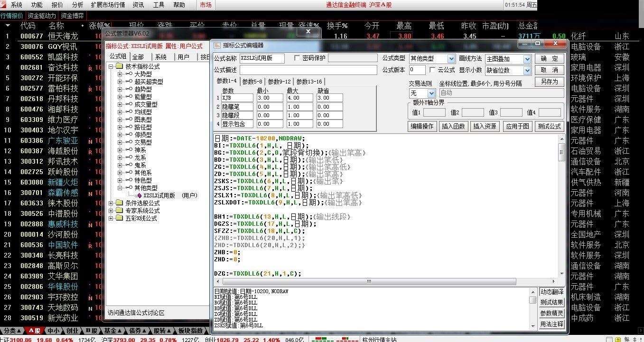Select the 板块指数 tab at the bottom
The width and height of the screenshot is (644, 342).
coord(190,331)
